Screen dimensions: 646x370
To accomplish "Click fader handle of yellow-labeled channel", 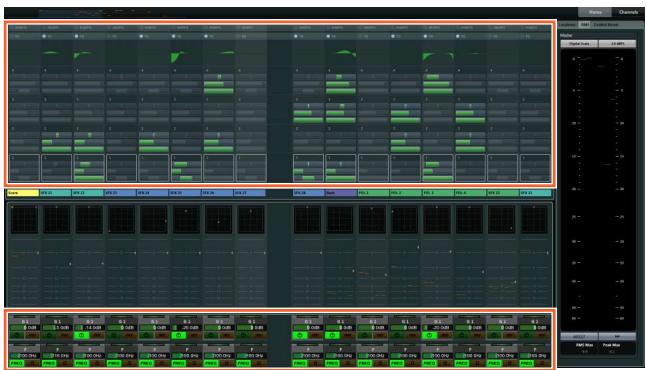I will coord(38,253).
